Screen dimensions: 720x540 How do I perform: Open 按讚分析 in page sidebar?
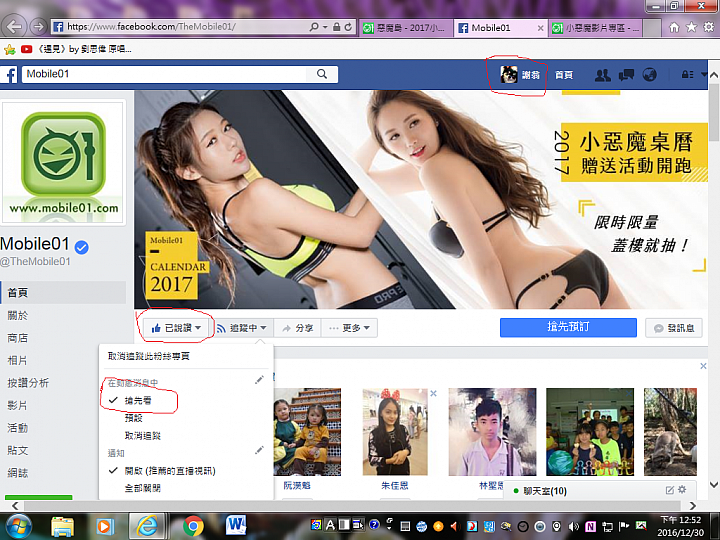28,383
